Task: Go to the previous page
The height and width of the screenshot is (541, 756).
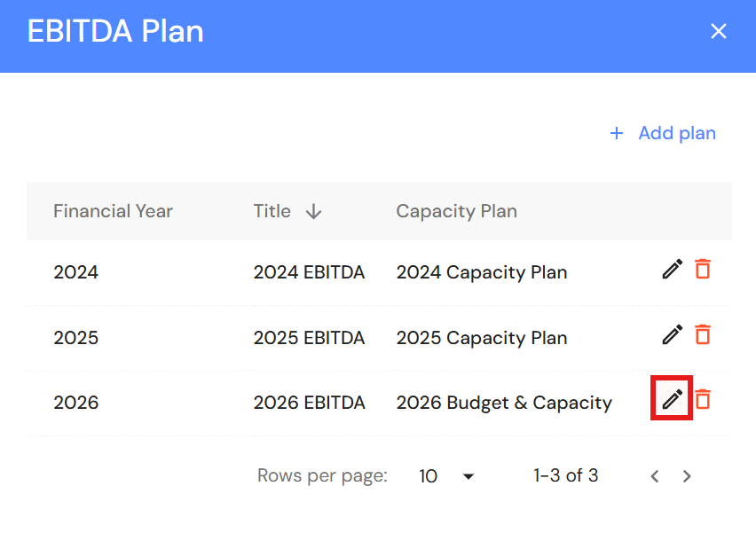Action: pos(655,476)
